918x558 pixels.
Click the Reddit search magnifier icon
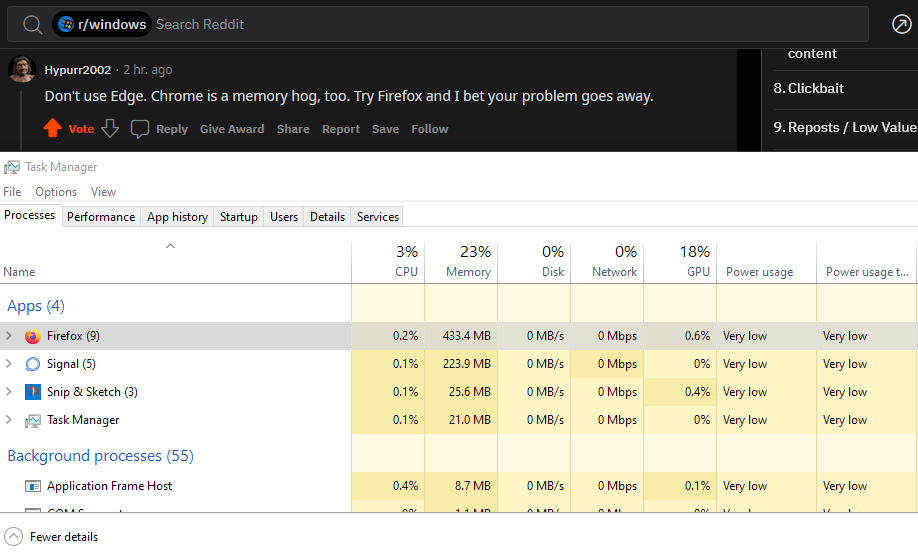[x=32, y=24]
